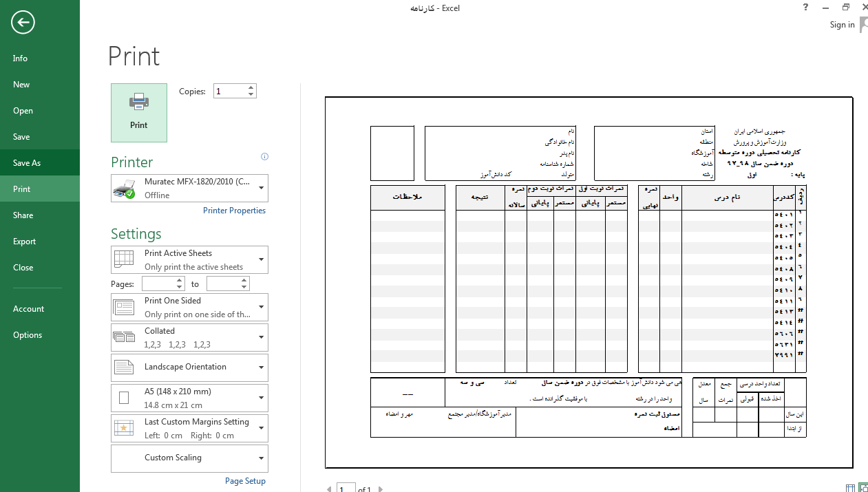Select Save in backstage menu
Image resolution: width=868 pixels, height=492 pixels.
tap(40, 137)
